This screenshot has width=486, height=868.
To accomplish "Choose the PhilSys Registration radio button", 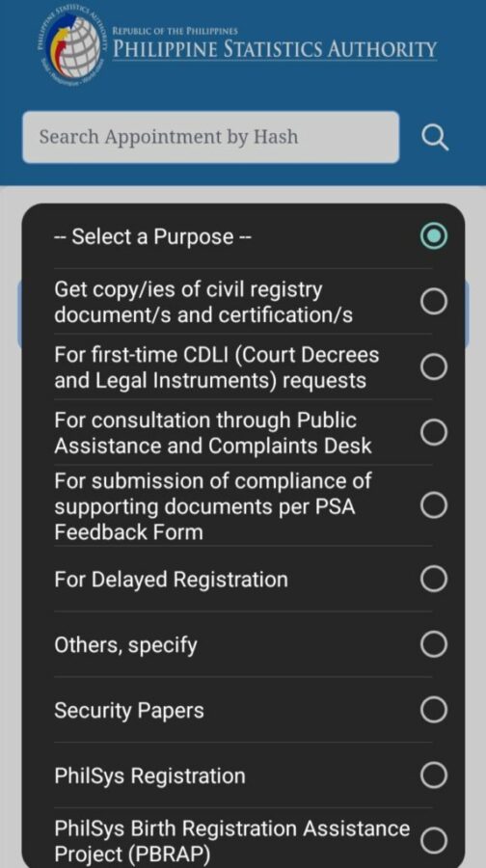I will (433, 775).
